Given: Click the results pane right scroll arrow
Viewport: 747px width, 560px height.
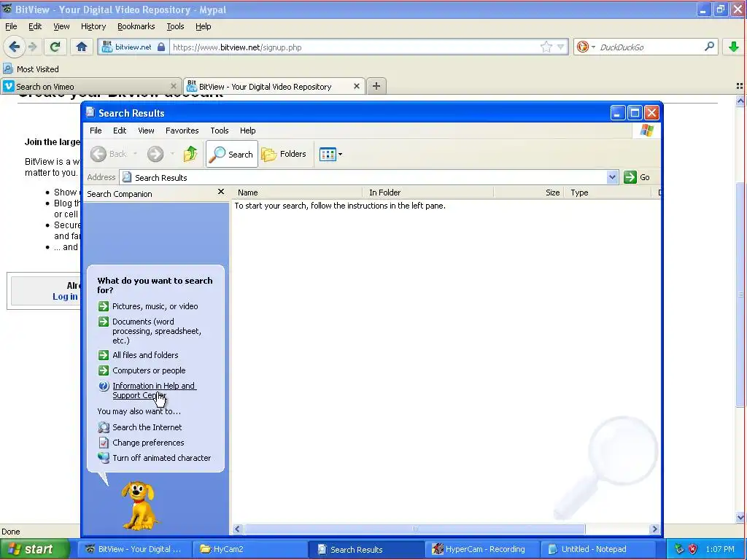Looking at the screenshot, I should 654,529.
